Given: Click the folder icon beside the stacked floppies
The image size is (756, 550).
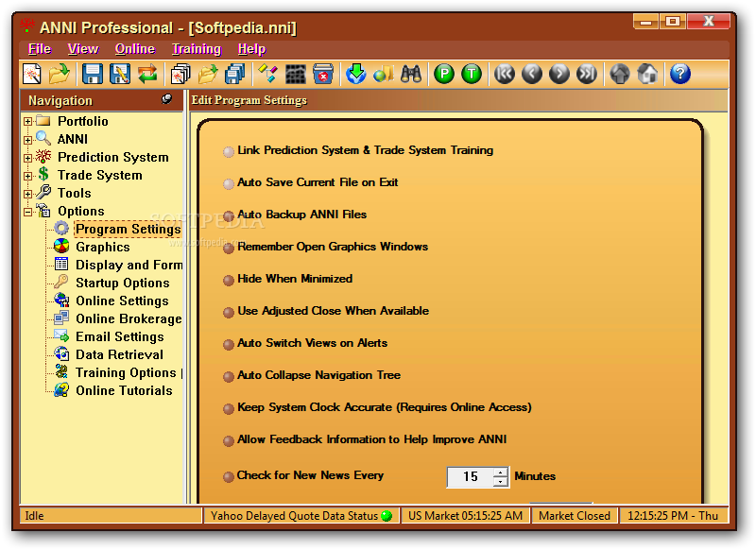Looking at the screenshot, I should pos(208,75).
